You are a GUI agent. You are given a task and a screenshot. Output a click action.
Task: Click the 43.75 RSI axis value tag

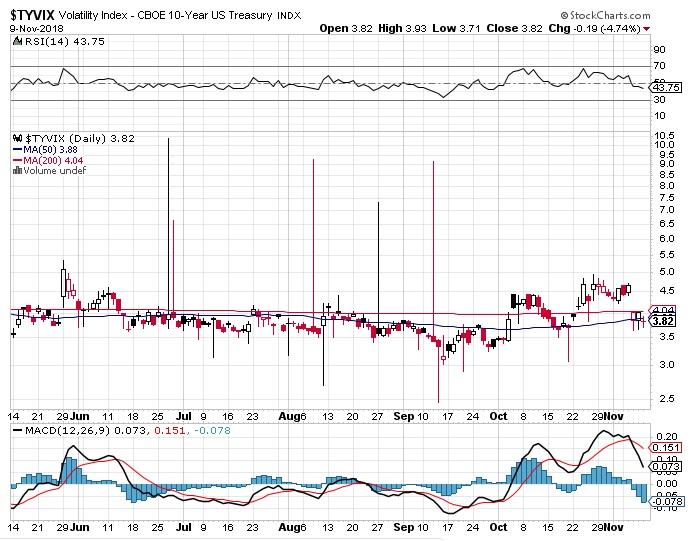[x=666, y=87]
